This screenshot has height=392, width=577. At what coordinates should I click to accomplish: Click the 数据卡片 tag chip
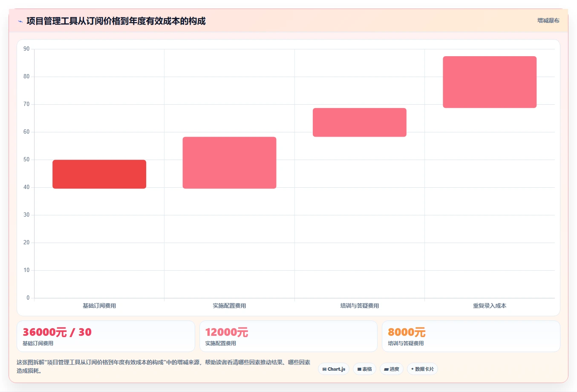coord(422,369)
